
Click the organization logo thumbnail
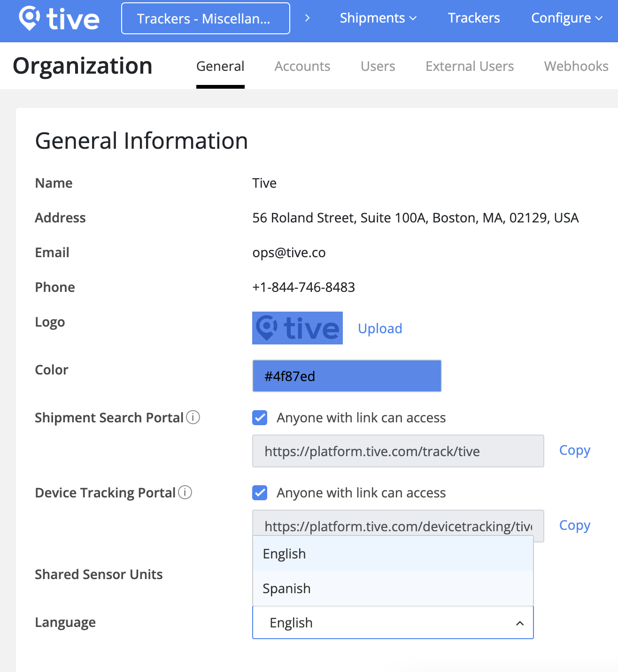[297, 328]
